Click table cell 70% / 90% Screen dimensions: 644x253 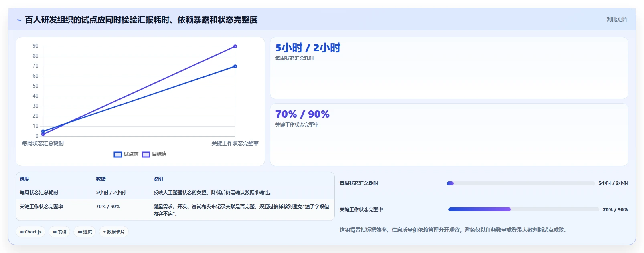pos(108,207)
